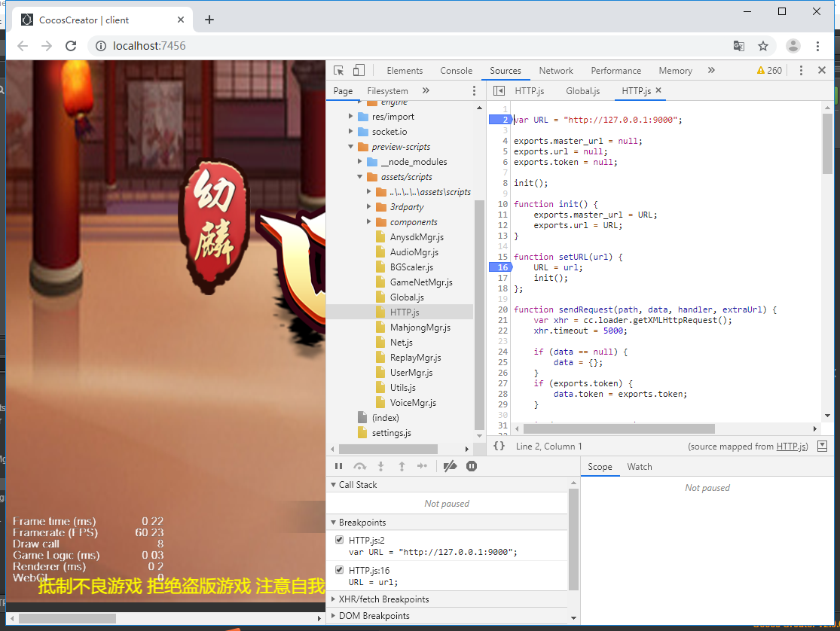Image resolution: width=840 pixels, height=631 pixels.
Task: Switch to the Network panel
Action: (555, 71)
